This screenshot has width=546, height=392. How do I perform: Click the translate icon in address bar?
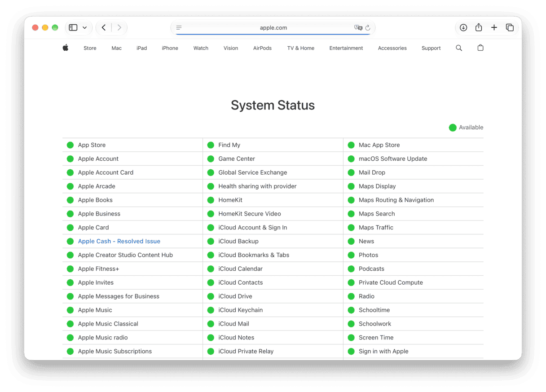pyautogui.click(x=358, y=28)
